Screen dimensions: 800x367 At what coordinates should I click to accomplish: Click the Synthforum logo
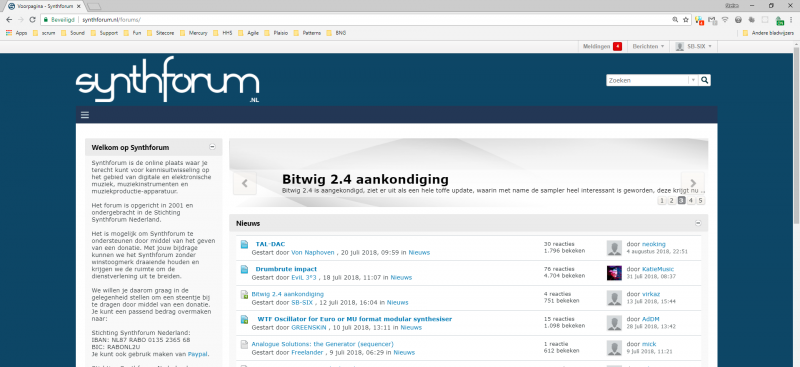(167, 80)
